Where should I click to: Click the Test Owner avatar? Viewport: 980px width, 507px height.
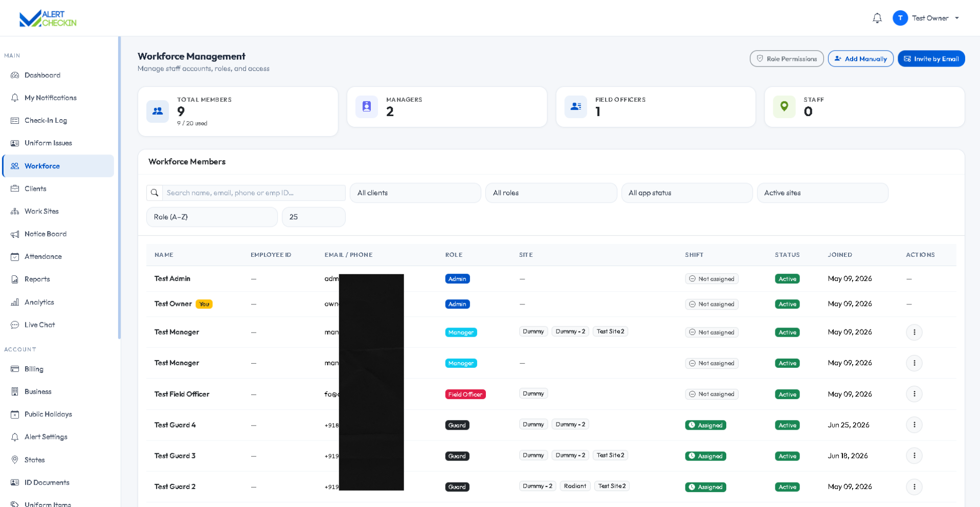(x=900, y=18)
